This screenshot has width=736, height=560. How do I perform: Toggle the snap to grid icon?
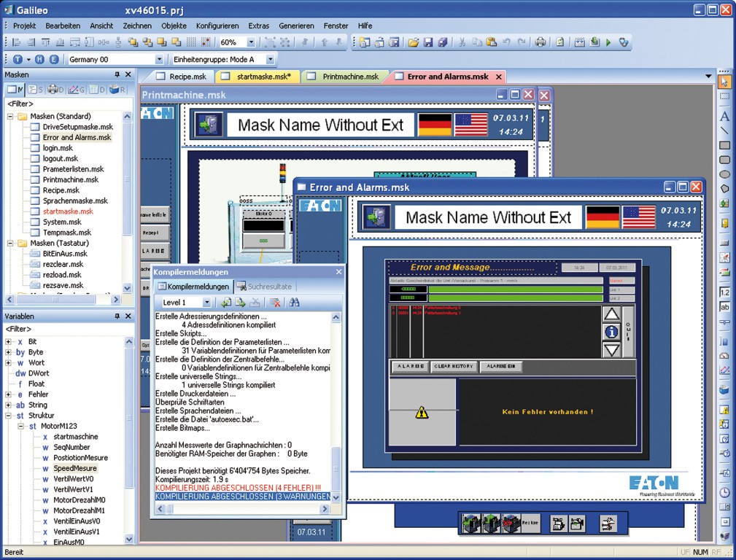(206, 42)
